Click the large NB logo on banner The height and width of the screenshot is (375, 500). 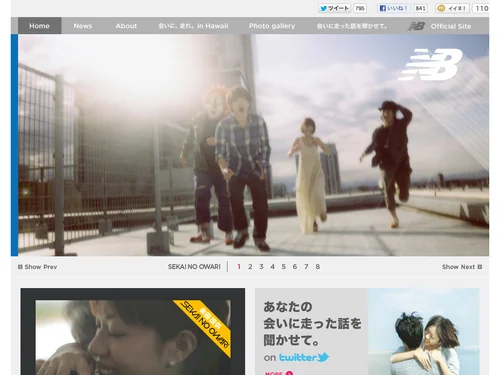point(430,64)
